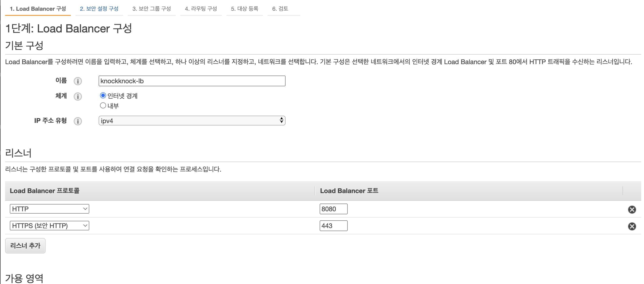Click the 443 port input box

(x=333, y=226)
